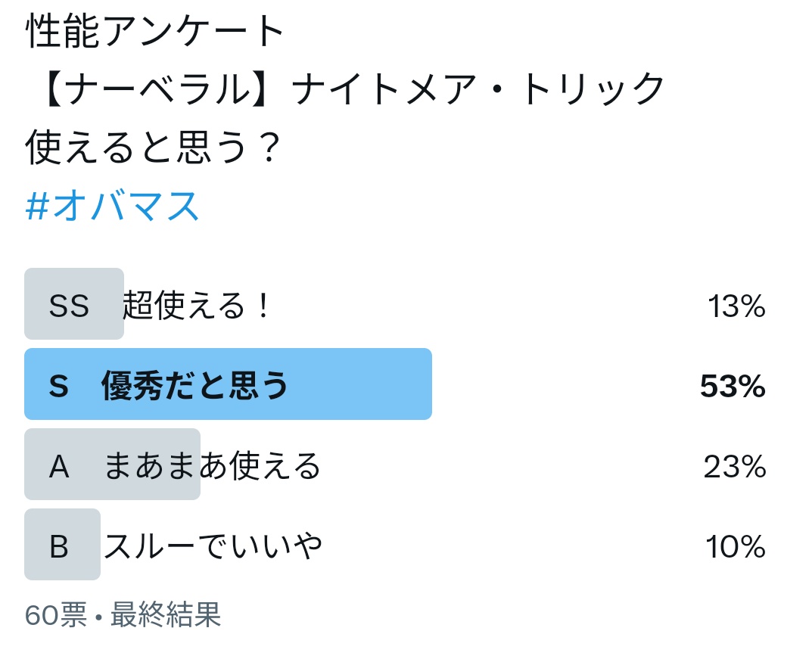The image size is (812, 659).
Task: Click the 23% result percentage
Action: pos(734,467)
